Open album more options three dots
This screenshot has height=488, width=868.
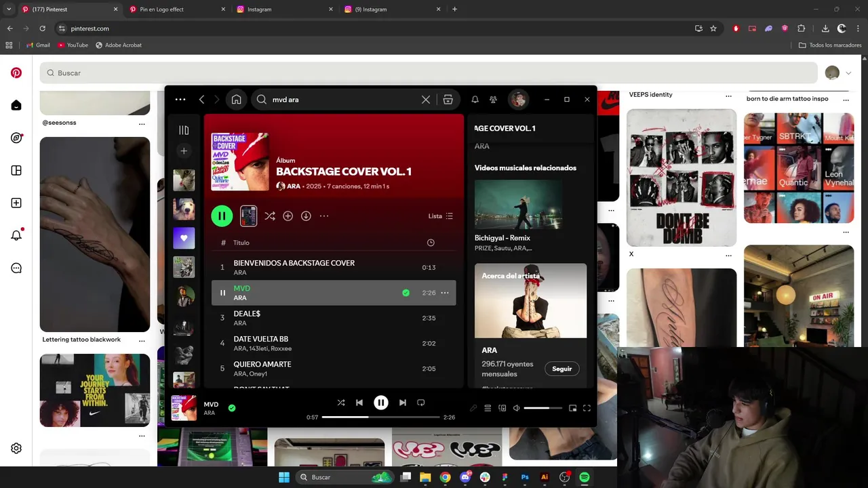tap(324, 216)
